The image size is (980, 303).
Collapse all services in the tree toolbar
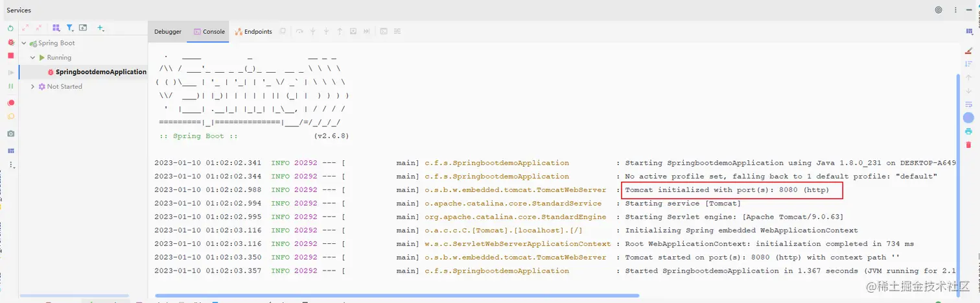(38, 29)
